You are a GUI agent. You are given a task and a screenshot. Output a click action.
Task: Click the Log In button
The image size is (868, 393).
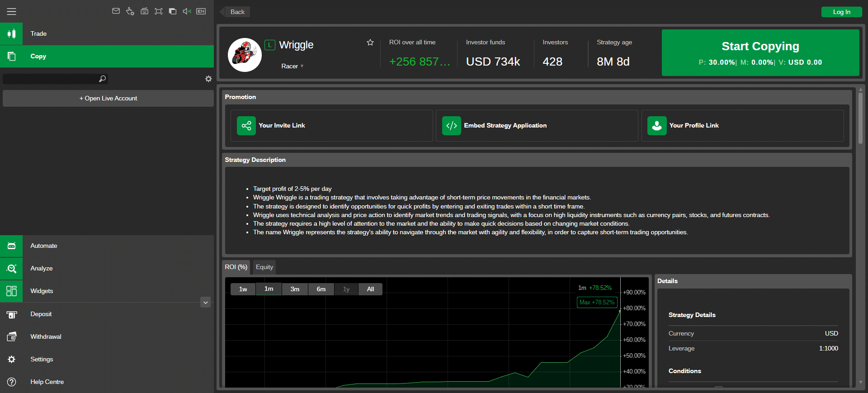[841, 12]
